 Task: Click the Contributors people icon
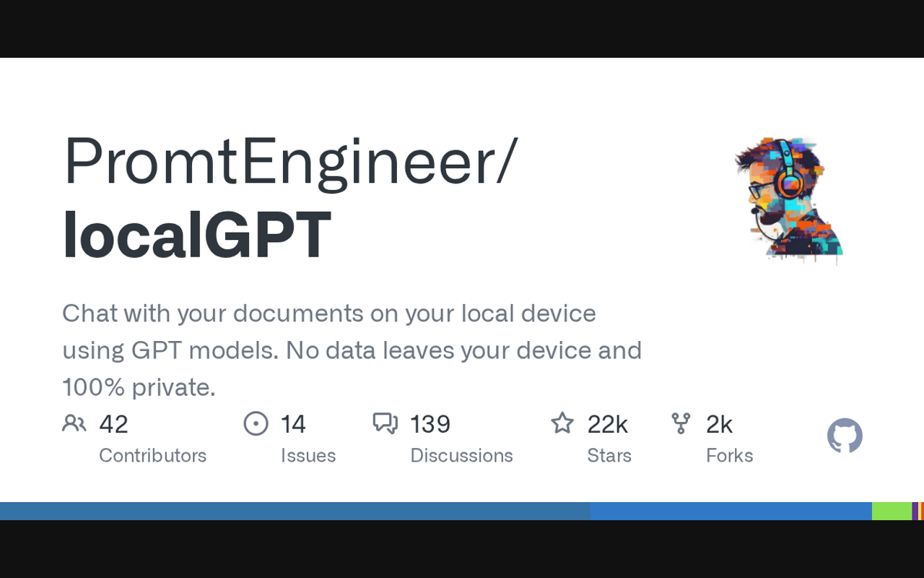coord(74,423)
